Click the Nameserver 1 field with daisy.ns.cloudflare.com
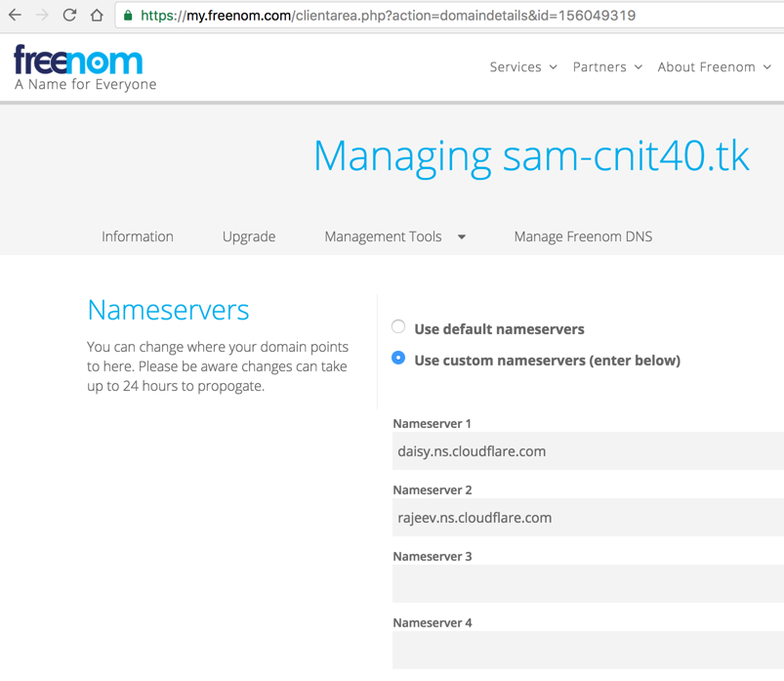 (x=588, y=450)
